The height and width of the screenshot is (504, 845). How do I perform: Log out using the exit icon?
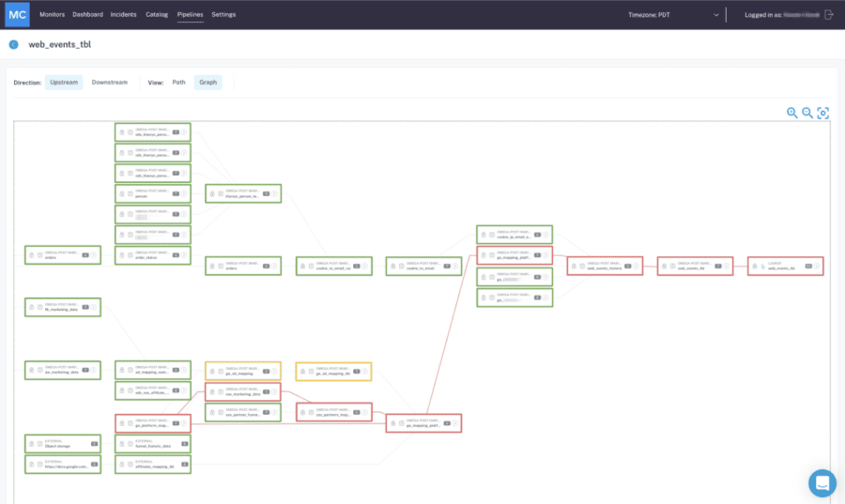[829, 14]
